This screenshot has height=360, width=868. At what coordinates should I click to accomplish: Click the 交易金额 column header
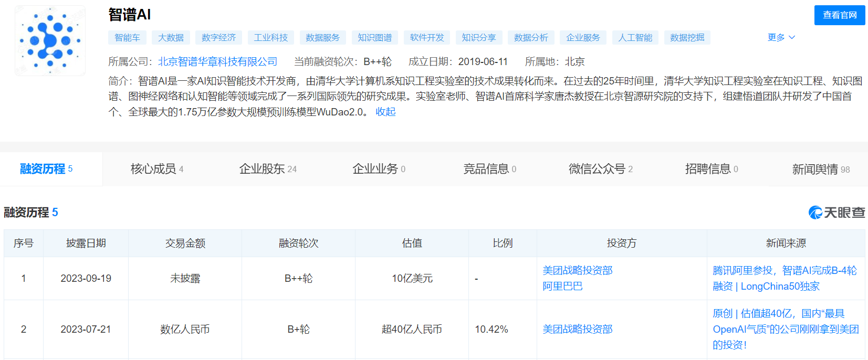point(185,243)
